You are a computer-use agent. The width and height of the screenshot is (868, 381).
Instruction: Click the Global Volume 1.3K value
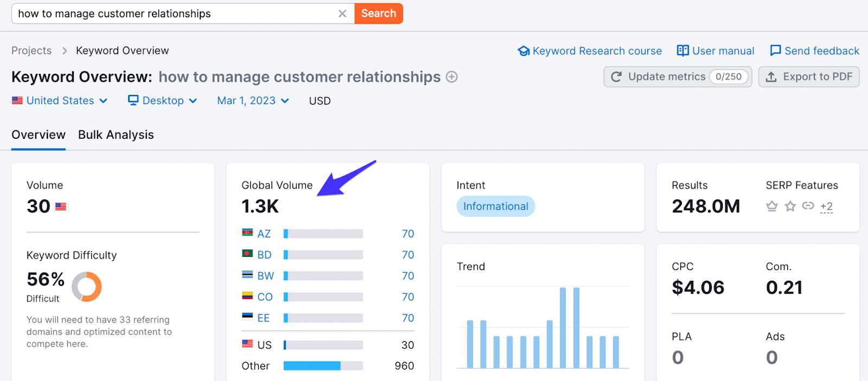pyautogui.click(x=260, y=206)
